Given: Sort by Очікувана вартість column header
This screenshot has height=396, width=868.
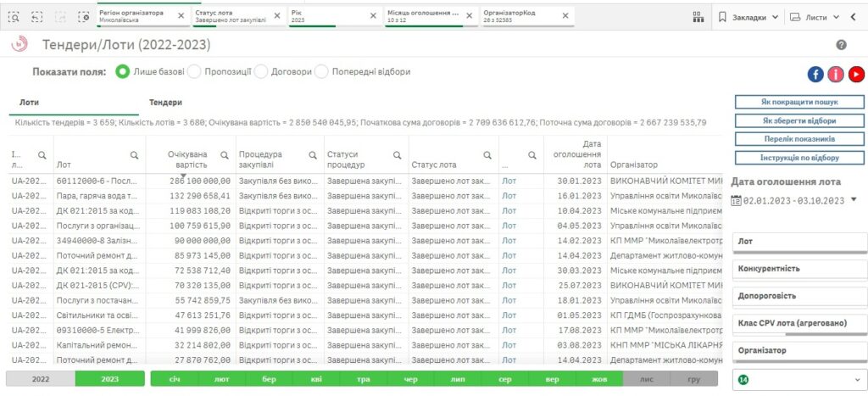Looking at the screenshot, I should [187, 159].
